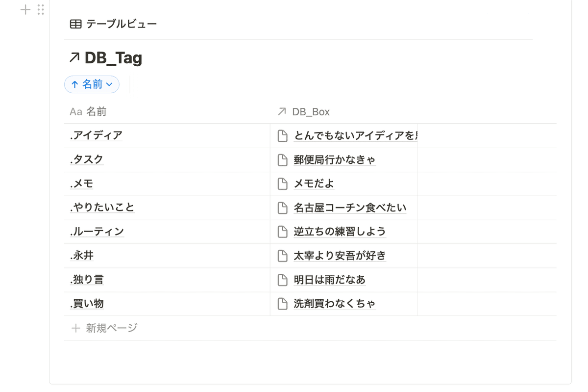
Task: Click the six-dot drag handle icon
Action: click(41, 10)
